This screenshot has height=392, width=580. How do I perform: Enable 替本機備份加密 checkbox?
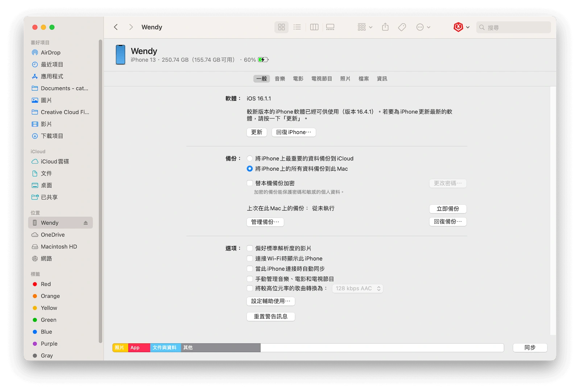[x=250, y=183]
